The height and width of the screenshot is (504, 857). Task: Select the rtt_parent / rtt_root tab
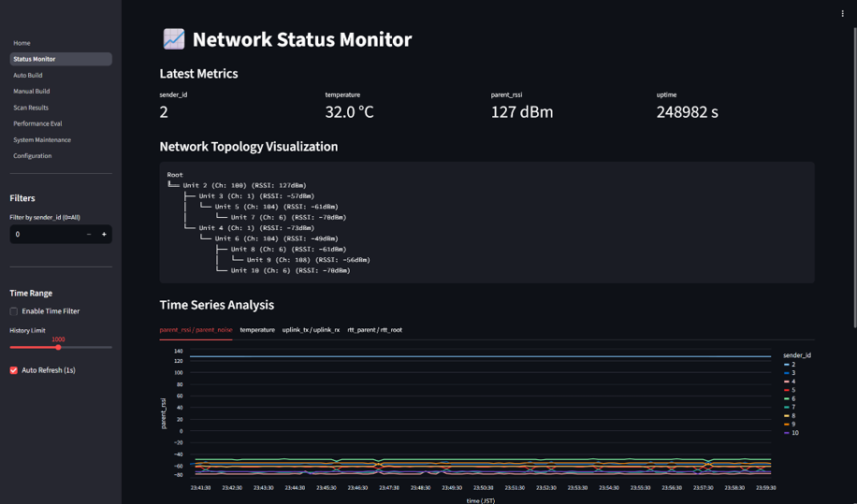(x=374, y=330)
